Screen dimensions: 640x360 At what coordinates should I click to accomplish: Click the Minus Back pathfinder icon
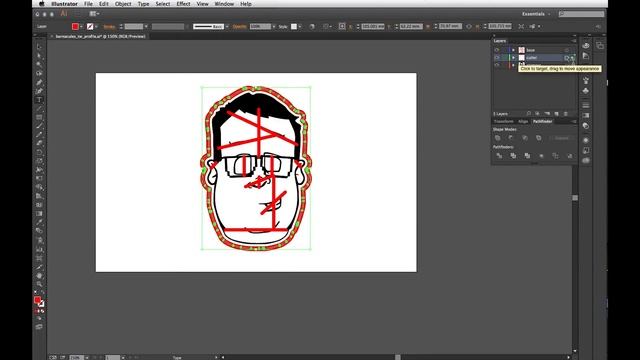click(569, 156)
